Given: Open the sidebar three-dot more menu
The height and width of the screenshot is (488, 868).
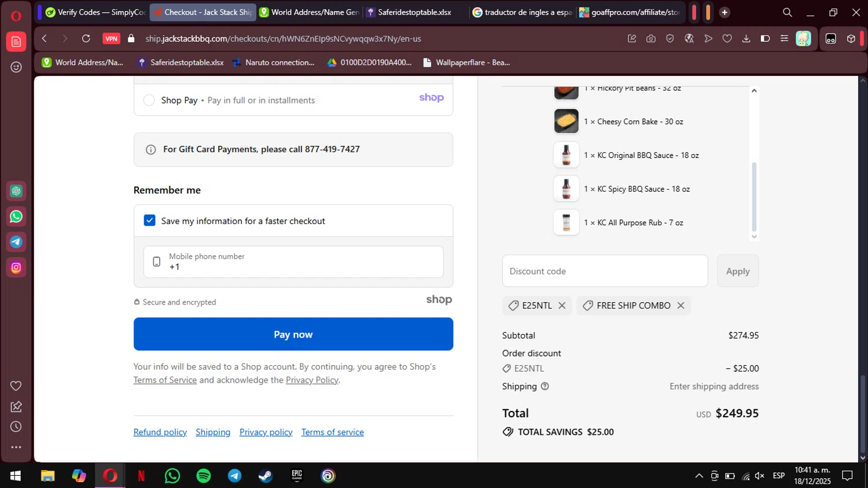Looking at the screenshot, I should 16,447.
